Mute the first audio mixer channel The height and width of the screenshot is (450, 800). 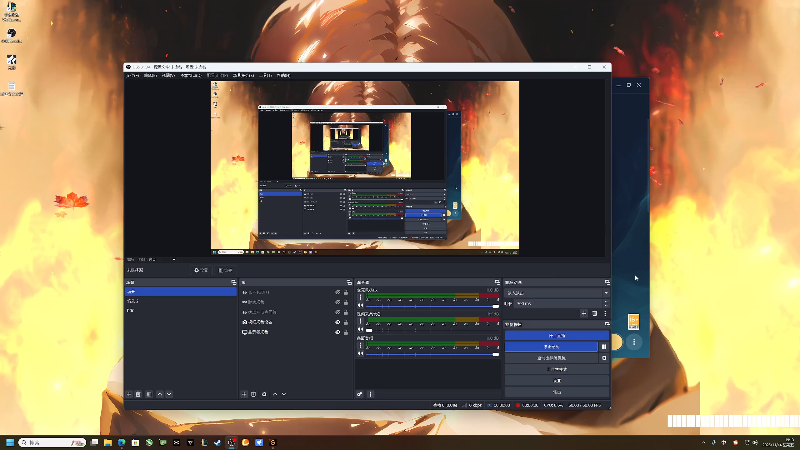(x=360, y=306)
